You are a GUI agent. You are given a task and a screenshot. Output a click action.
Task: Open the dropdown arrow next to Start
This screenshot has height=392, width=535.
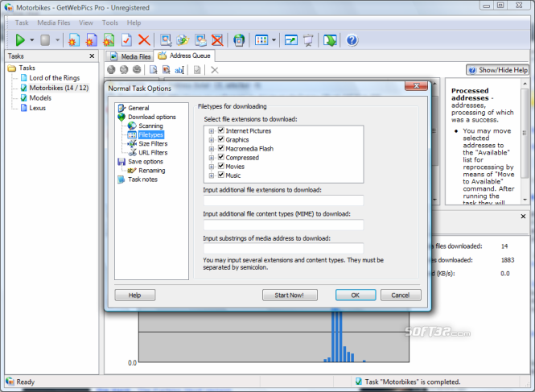click(x=31, y=40)
